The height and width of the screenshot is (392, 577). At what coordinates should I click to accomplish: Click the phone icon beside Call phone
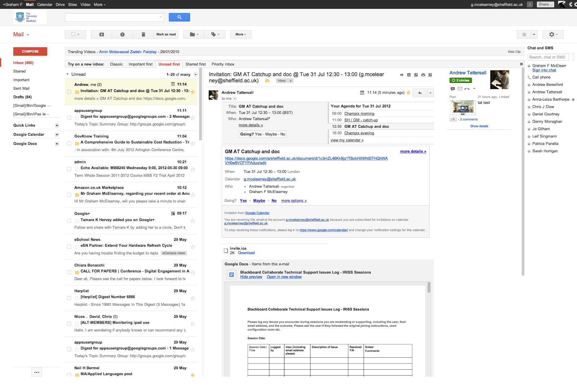pos(529,77)
